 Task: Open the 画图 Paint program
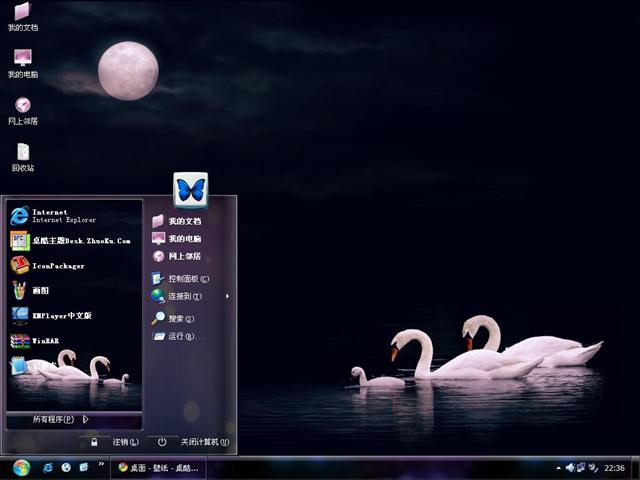(x=40, y=291)
